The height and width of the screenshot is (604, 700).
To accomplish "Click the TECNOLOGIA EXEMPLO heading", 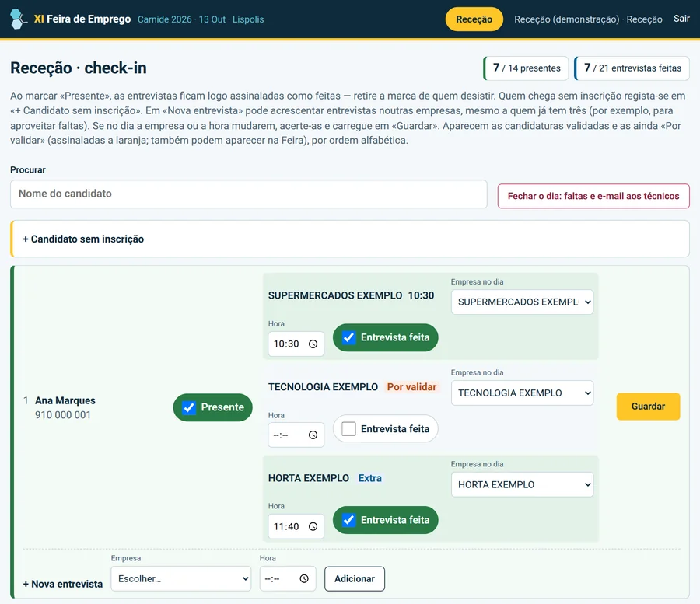I will (324, 387).
